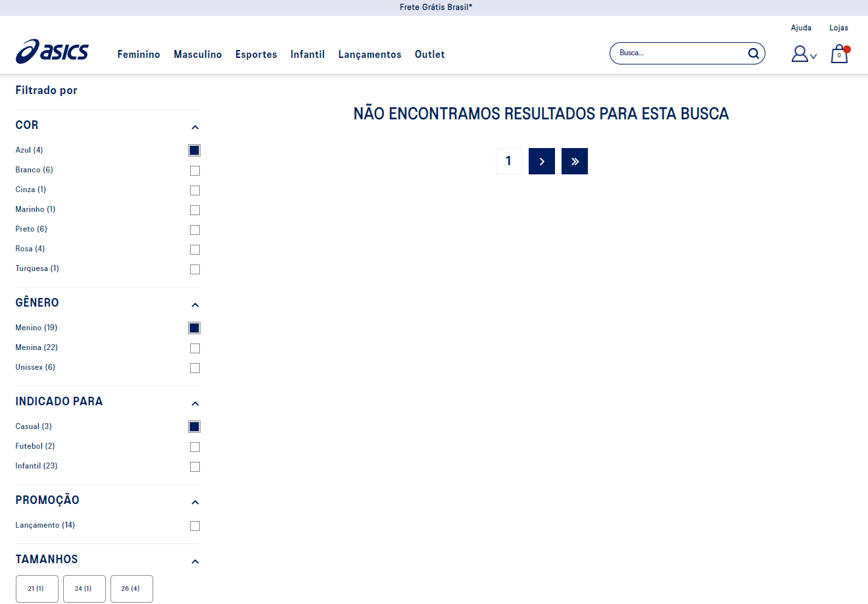Check the Cinza color filter
Screen dimensions: 868x604
tap(195, 190)
